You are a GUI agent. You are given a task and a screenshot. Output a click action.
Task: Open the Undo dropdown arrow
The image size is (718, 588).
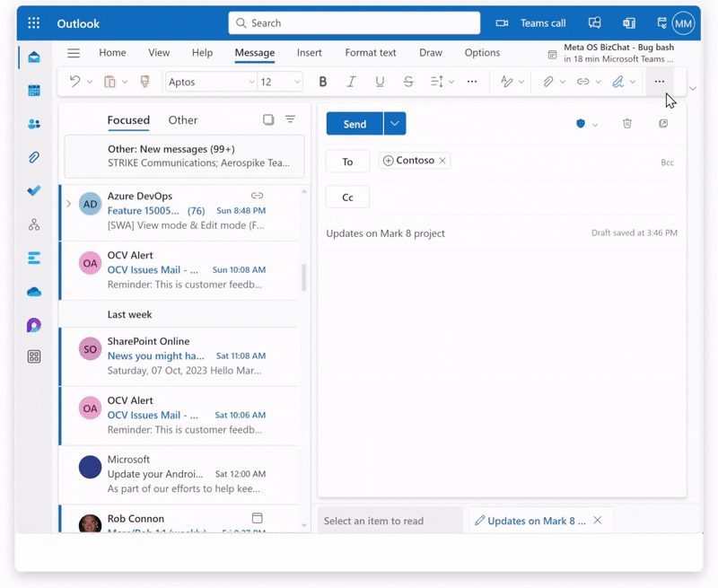[90, 82]
